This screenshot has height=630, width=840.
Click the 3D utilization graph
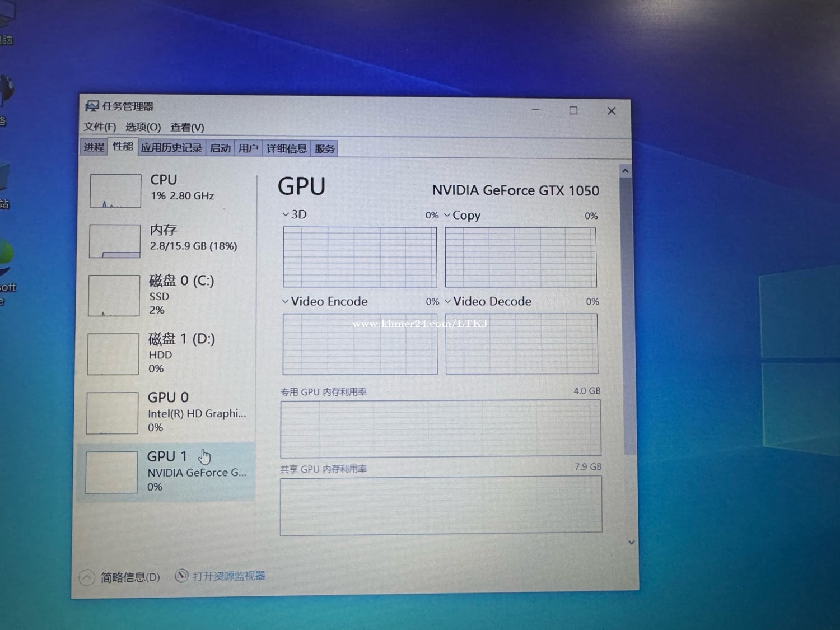360,257
